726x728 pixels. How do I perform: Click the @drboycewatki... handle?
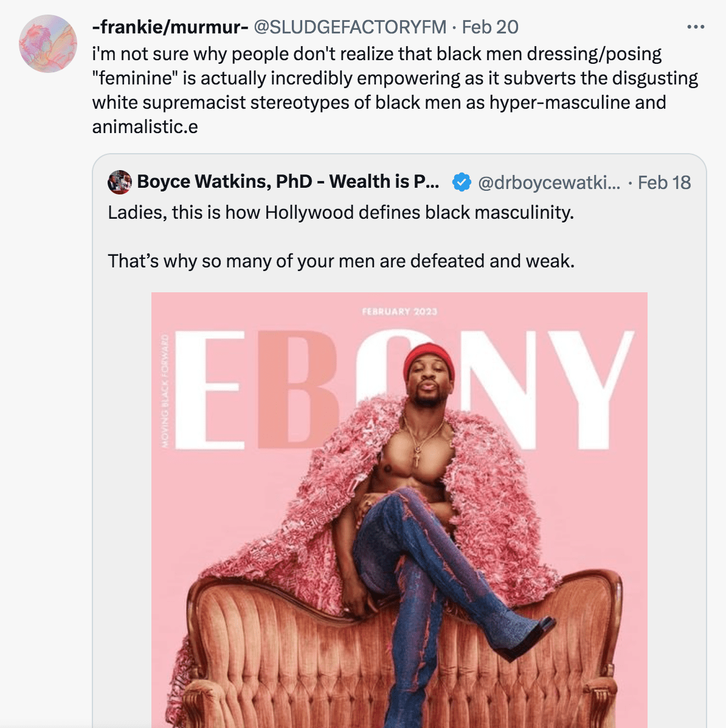[549, 182]
